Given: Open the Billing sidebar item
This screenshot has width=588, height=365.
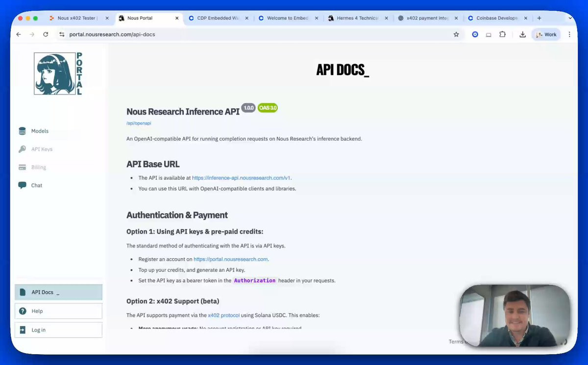Looking at the screenshot, I should (38, 168).
